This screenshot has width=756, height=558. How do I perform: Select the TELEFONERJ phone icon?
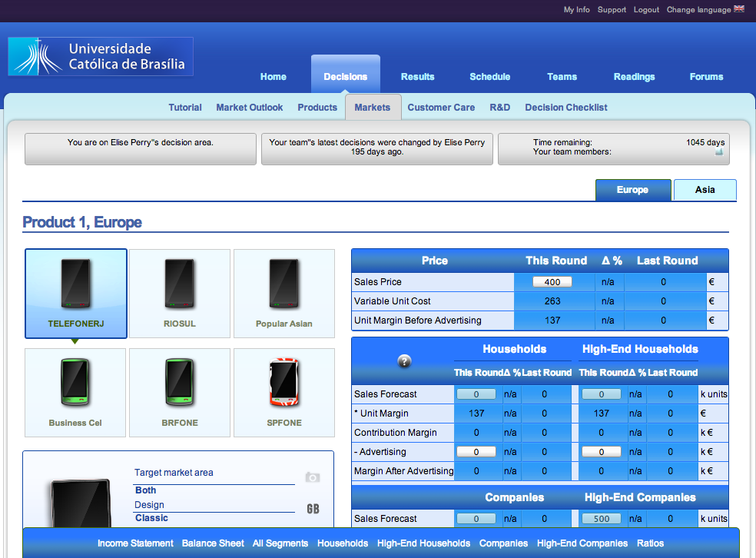pyautogui.click(x=76, y=284)
